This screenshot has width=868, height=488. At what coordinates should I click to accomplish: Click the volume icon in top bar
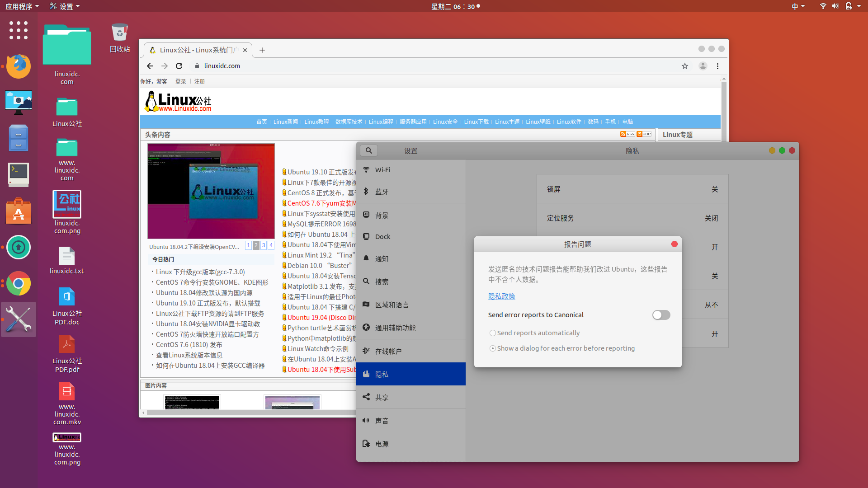(835, 6)
